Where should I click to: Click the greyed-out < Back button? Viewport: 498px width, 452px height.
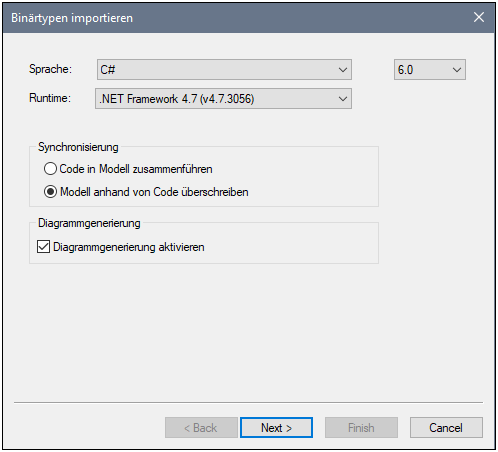(201, 427)
